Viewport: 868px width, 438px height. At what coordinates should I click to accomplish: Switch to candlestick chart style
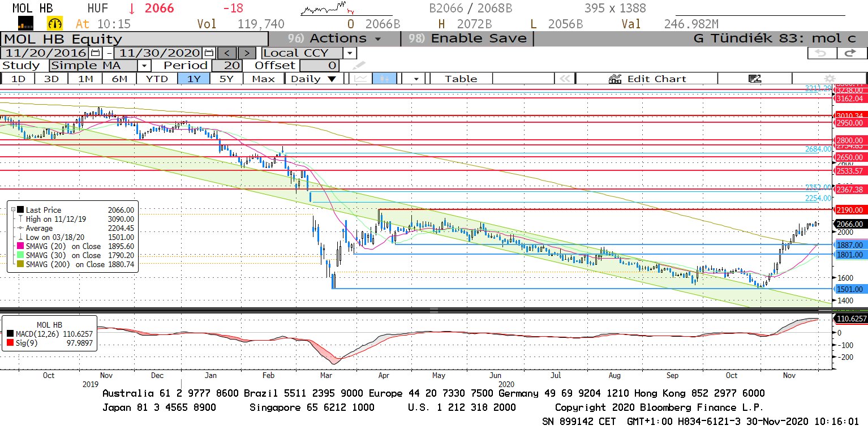(385, 79)
